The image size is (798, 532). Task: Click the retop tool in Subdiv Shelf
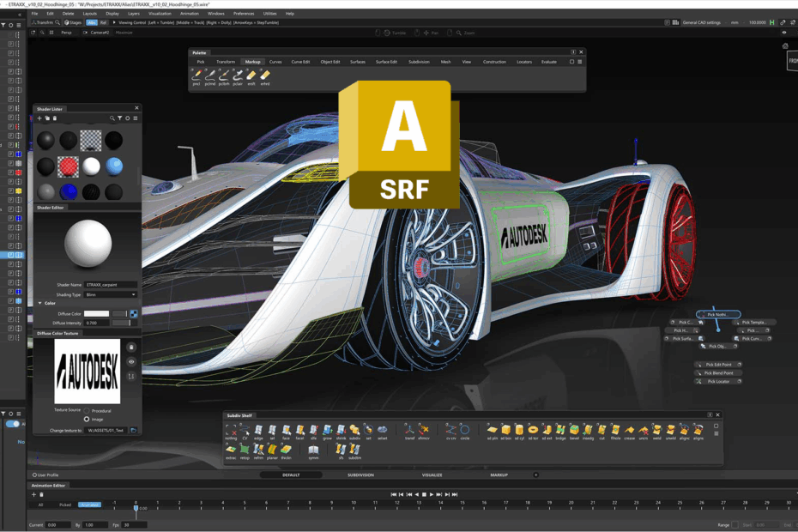coord(245,449)
